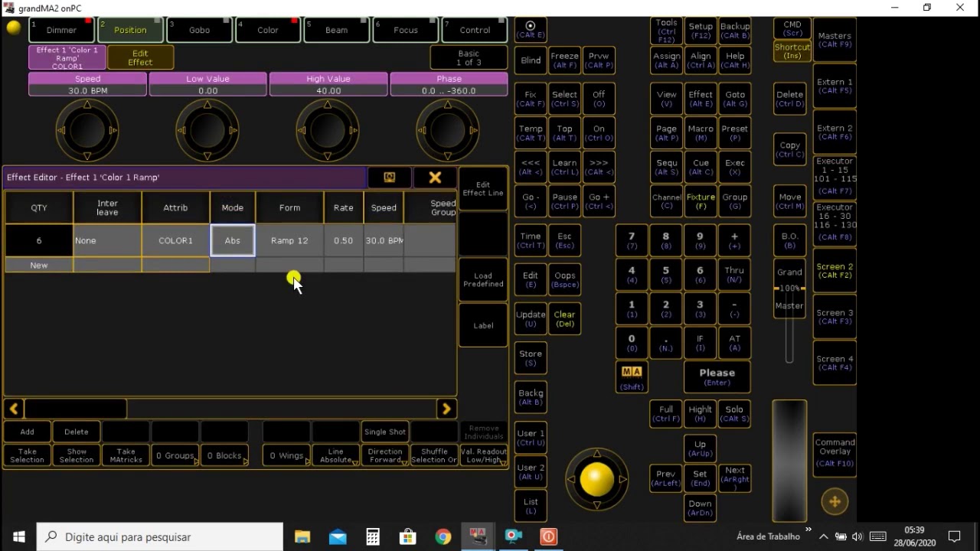Click the MA Shift key
Viewport: 980px width, 551px height.
[x=632, y=377]
